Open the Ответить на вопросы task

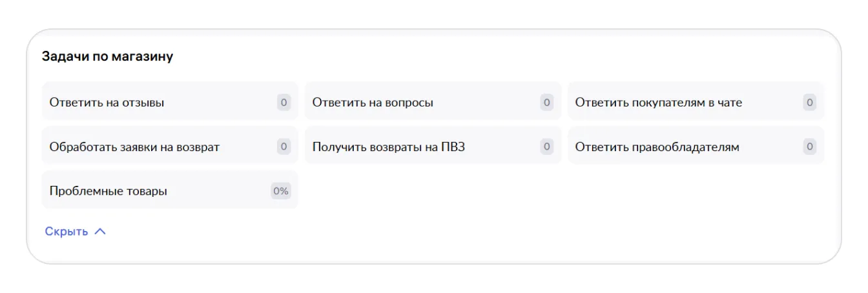[373, 102]
